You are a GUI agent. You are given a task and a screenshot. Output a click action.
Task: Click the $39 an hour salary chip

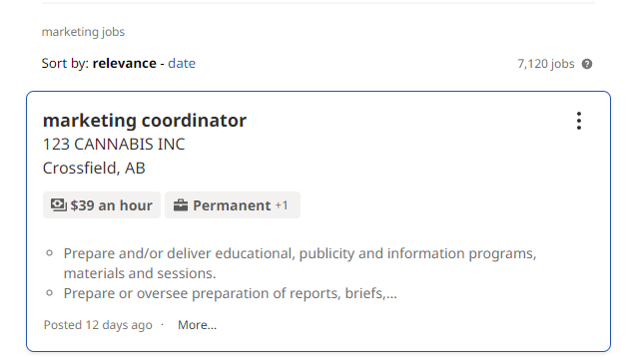pos(102,205)
